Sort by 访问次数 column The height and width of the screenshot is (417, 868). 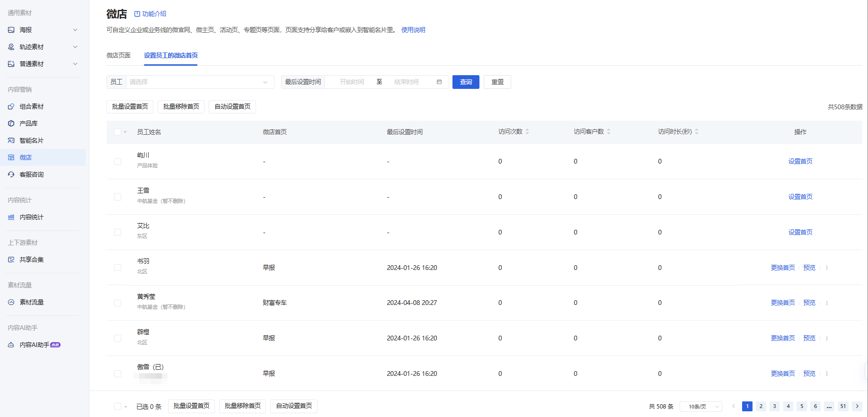[x=527, y=132]
